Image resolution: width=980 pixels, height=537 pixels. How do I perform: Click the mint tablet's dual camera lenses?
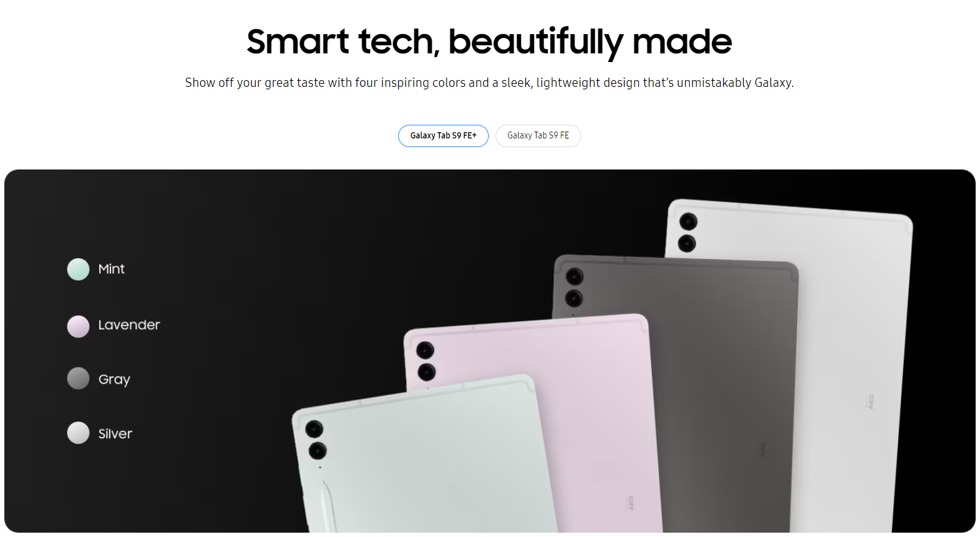tap(316, 440)
